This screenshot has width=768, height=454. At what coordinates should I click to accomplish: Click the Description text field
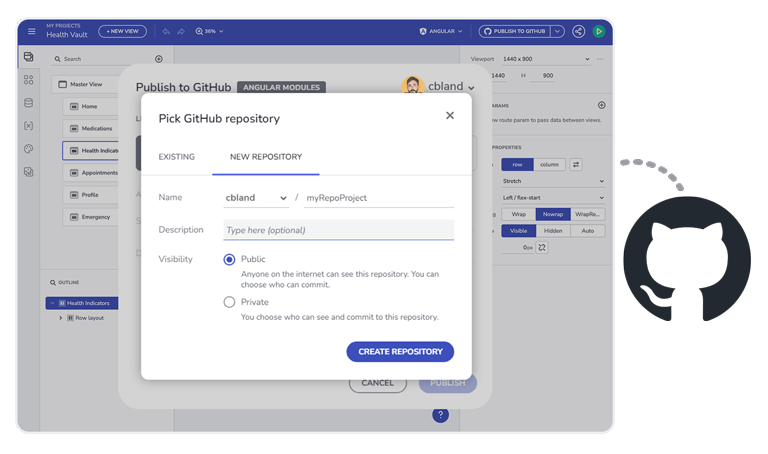[x=338, y=230]
